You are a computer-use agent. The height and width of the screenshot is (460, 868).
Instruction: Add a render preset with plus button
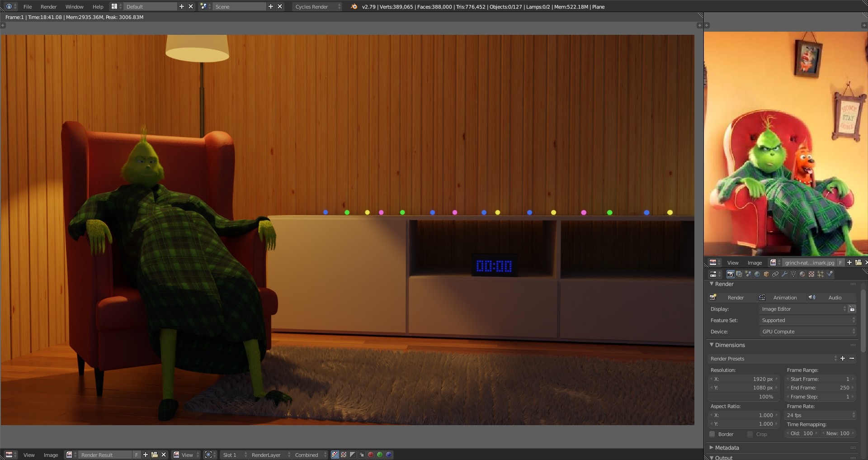point(843,358)
